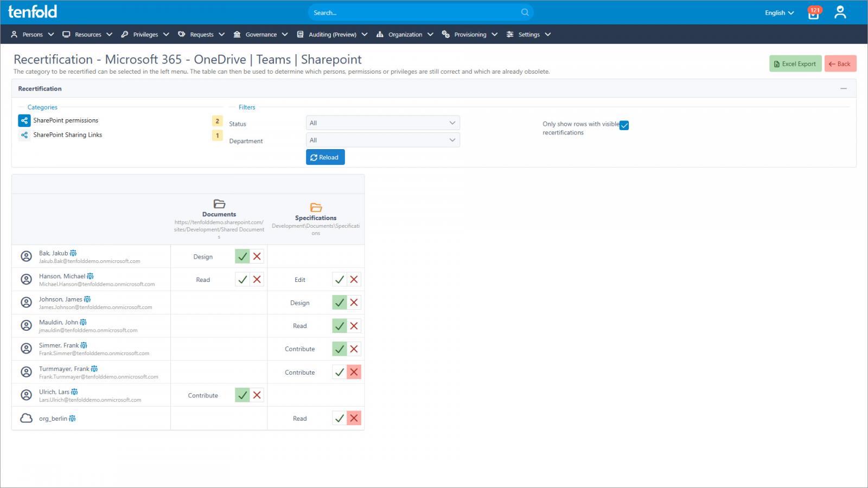
Task: Click the Back button
Action: (x=840, y=63)
